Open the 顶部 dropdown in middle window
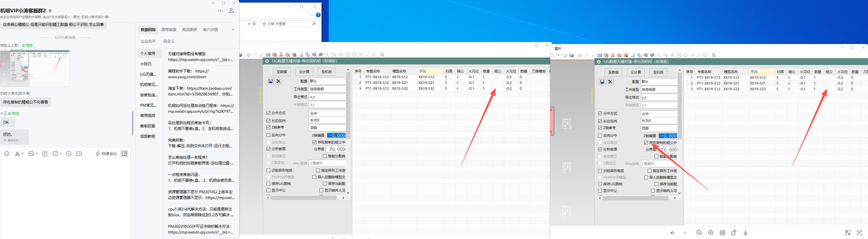Viewport: 868px width, 239px height. coord(327,128)
